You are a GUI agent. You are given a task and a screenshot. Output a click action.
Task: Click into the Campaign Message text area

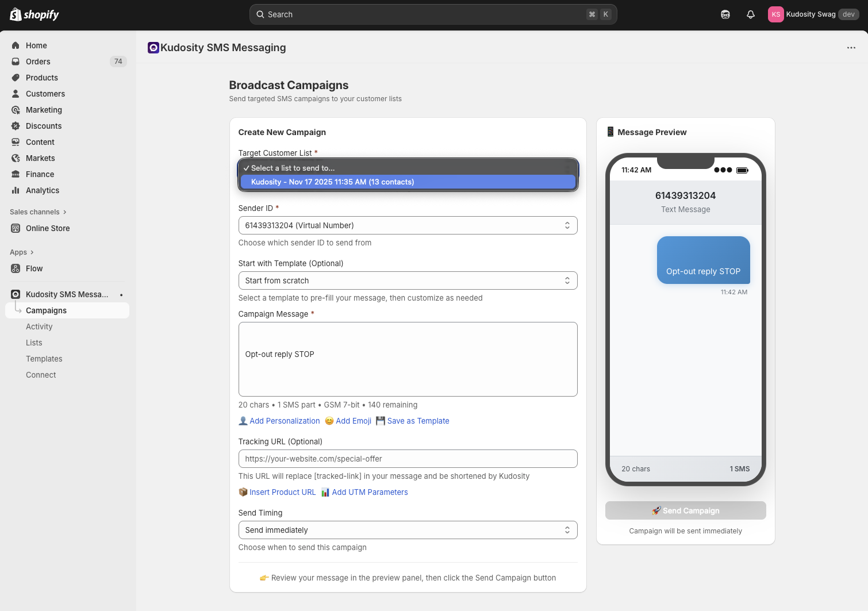click(408, 359)
